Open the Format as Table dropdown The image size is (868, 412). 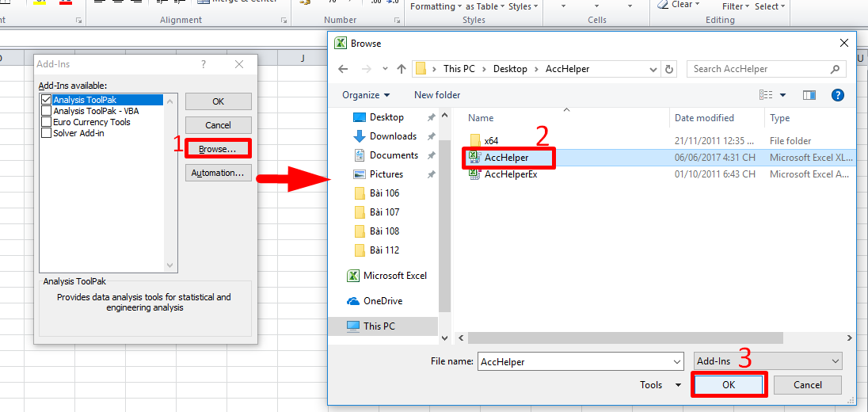(485, 6)
